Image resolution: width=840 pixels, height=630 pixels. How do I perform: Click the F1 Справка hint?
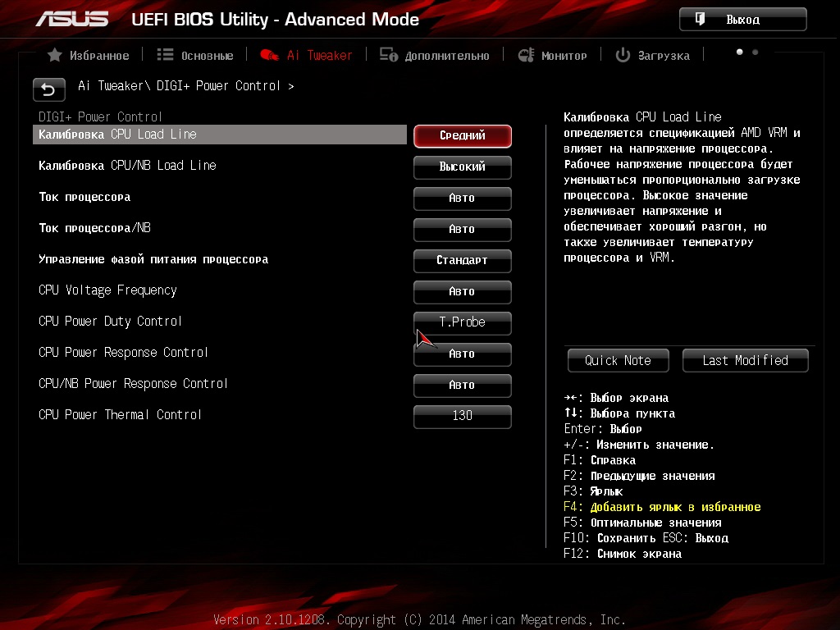tap(600, 460)
